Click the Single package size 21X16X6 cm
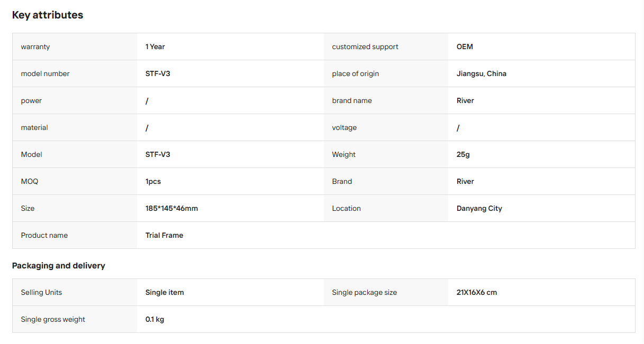The width and height of the screenshot is (644, 344). (x=477, y=292)
